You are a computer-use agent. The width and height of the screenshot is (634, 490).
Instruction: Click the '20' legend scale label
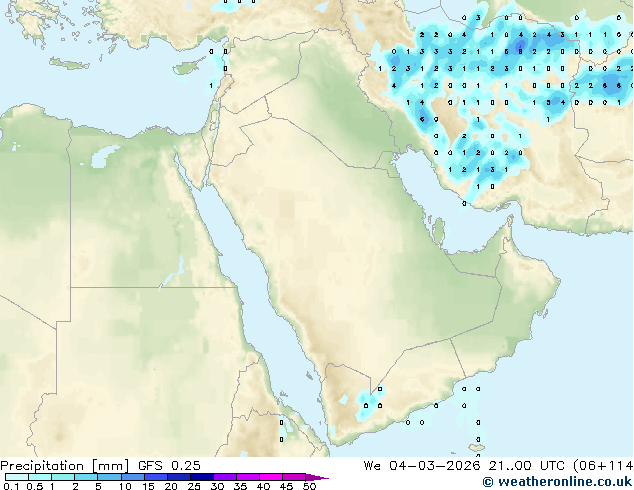tap(171, 486)
